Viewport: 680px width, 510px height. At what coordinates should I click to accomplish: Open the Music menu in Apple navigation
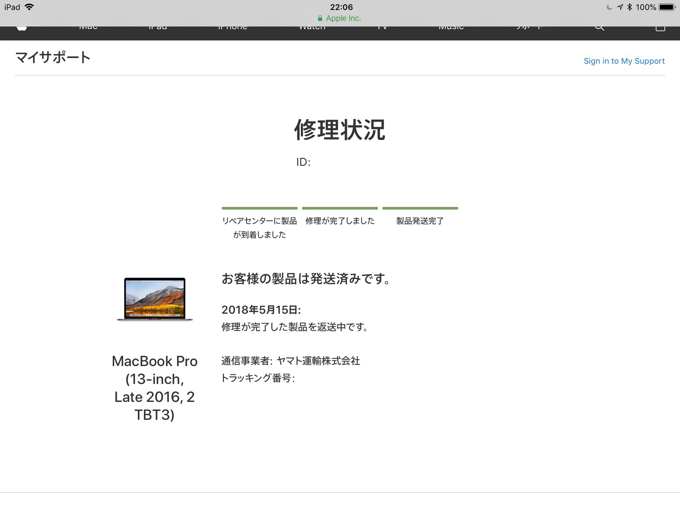pos(451,28)
